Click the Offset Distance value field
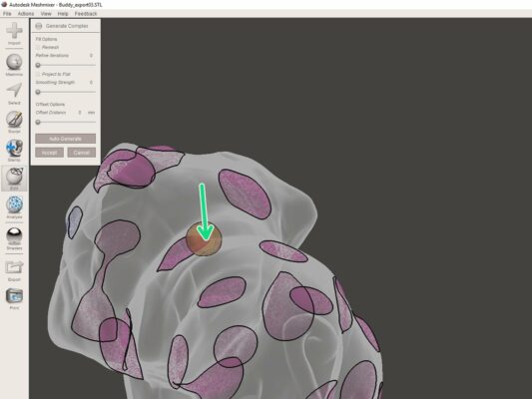The image size is (532, 399). click(x=80, y=112)
